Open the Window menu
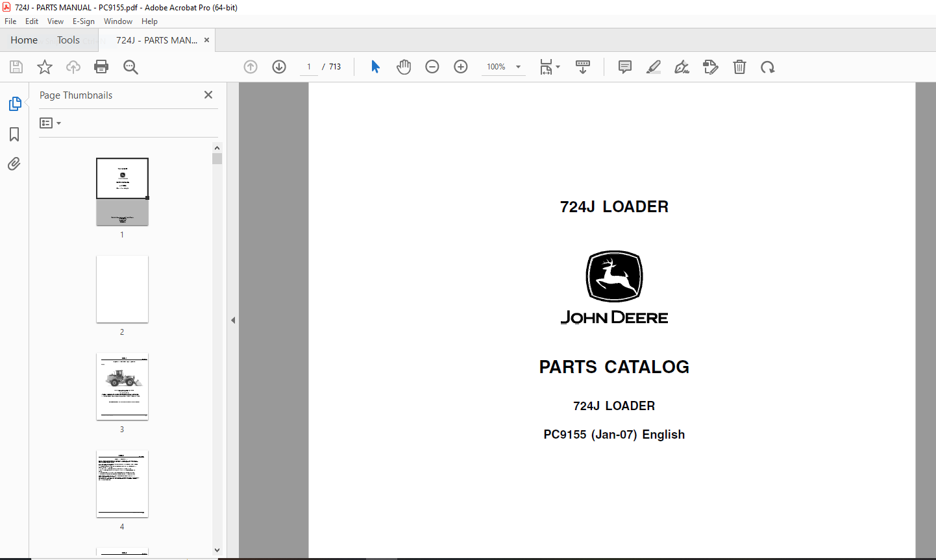The image size is (936, 560). click(x=118, y=21)
